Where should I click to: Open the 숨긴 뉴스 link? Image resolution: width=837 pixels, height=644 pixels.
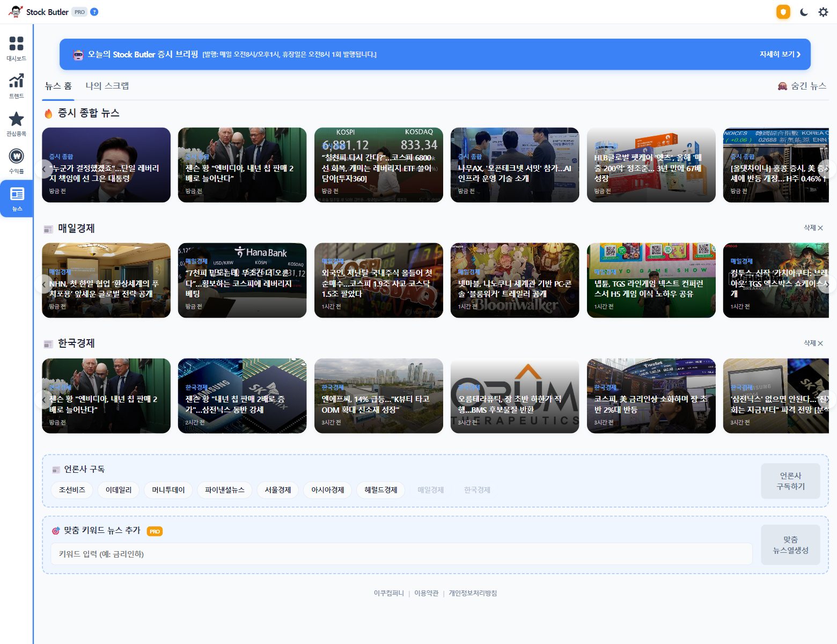pos(802,86)
